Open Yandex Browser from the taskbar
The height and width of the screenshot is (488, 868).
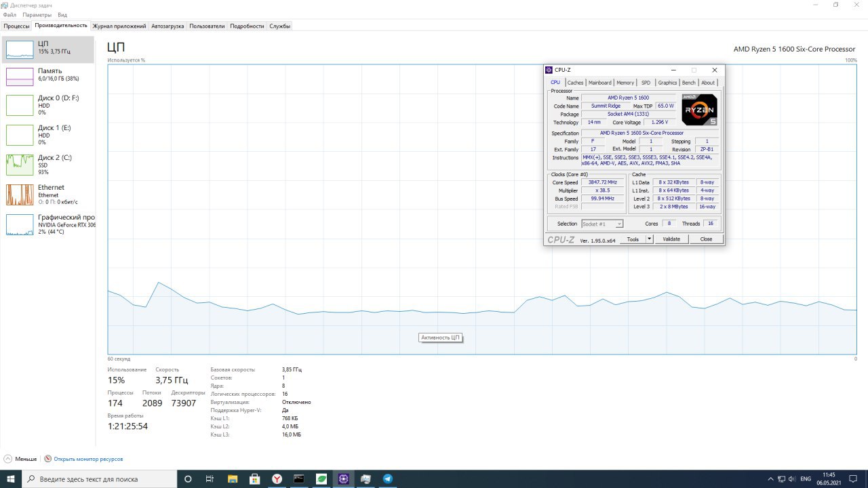pyautogui.click(x=277, y=479)
